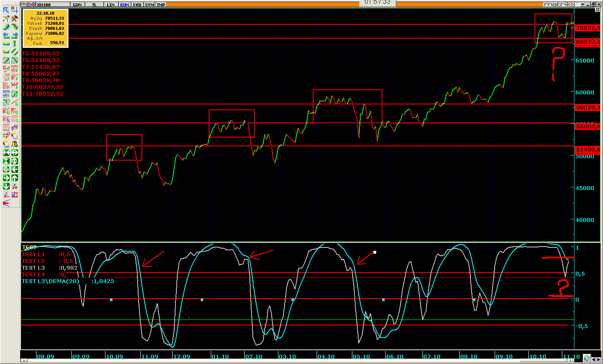Toggle the TL currency button
Screen dimensions: 603x364
click(x=94, y=5)
